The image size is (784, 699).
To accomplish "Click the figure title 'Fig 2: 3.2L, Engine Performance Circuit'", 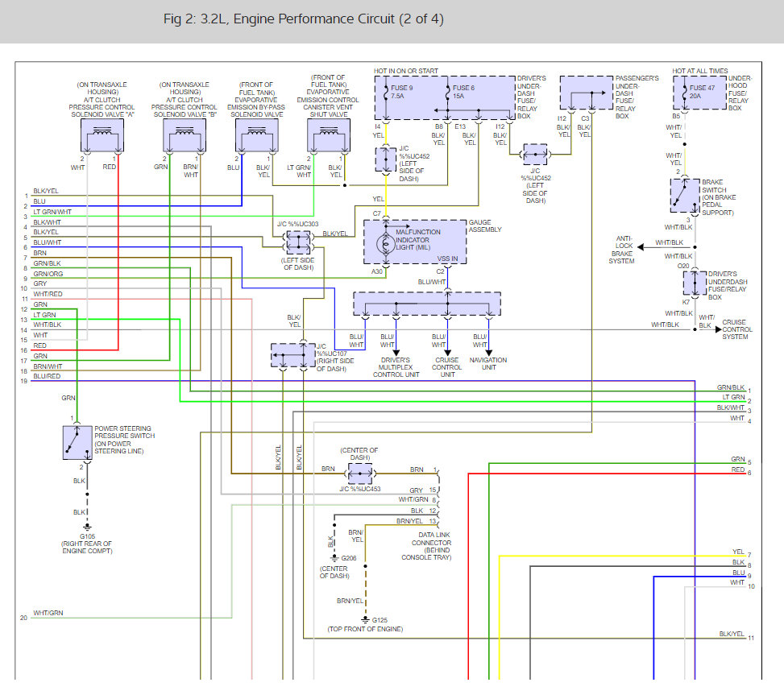I will [304, 19].
